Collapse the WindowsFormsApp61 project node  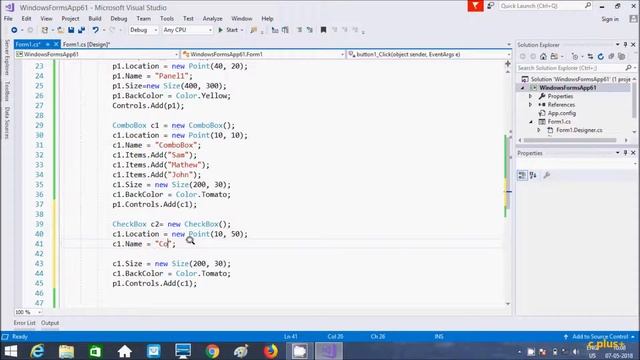click(522, 88)
